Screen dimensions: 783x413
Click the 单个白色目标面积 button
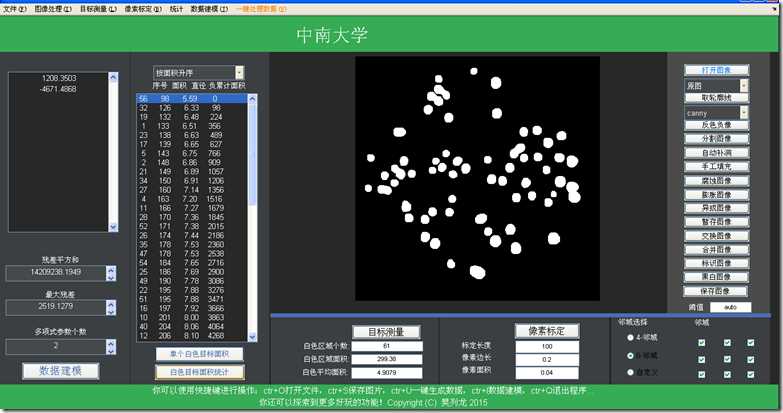199,354
